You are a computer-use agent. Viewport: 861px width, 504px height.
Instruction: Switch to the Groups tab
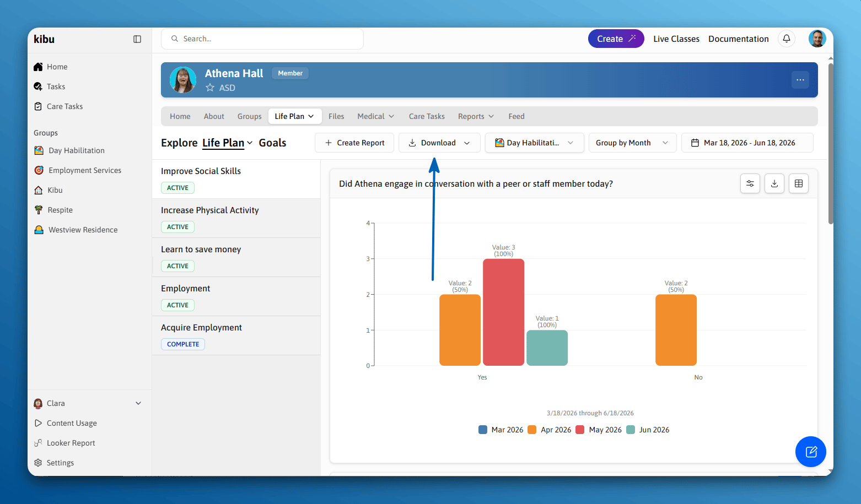[250, 116]
